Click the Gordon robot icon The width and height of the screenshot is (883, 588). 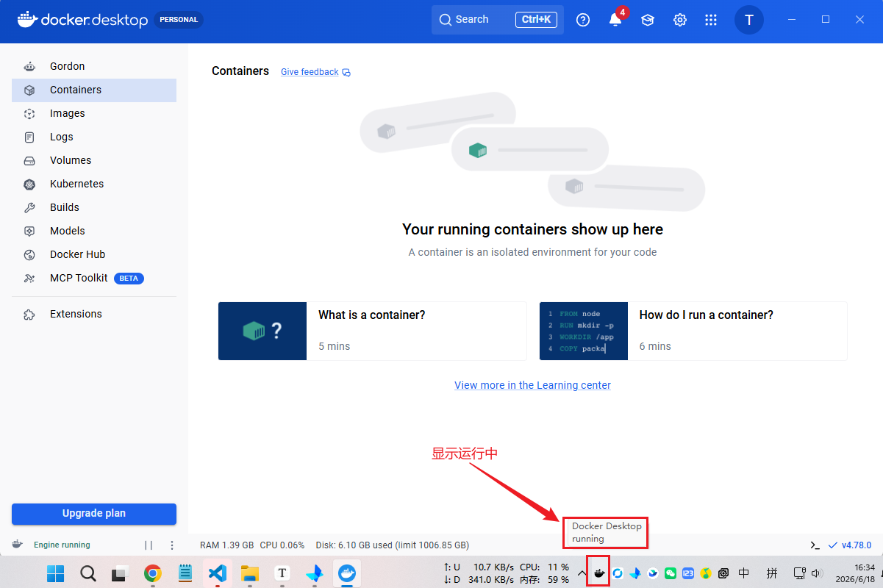29,66
